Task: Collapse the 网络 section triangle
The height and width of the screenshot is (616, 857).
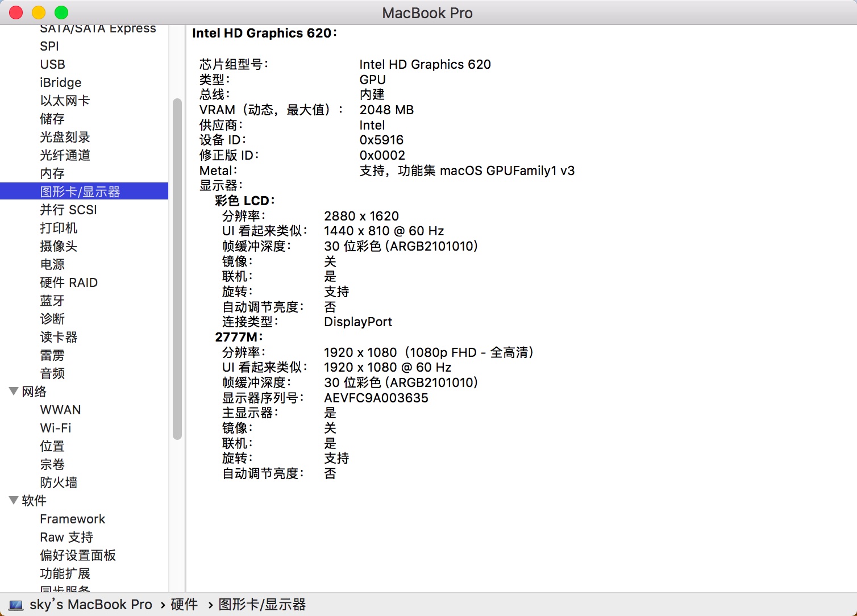Action: [x=14, y=391]
